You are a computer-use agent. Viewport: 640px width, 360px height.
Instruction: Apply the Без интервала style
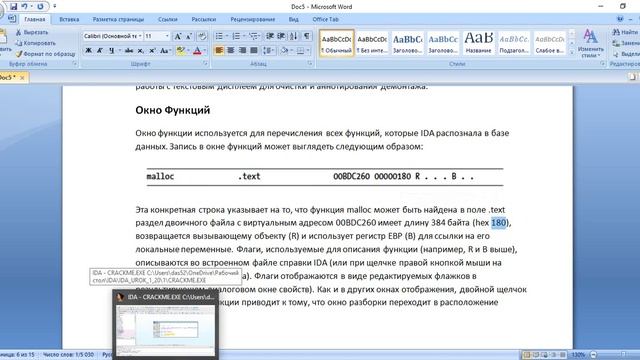pos(372,43)
